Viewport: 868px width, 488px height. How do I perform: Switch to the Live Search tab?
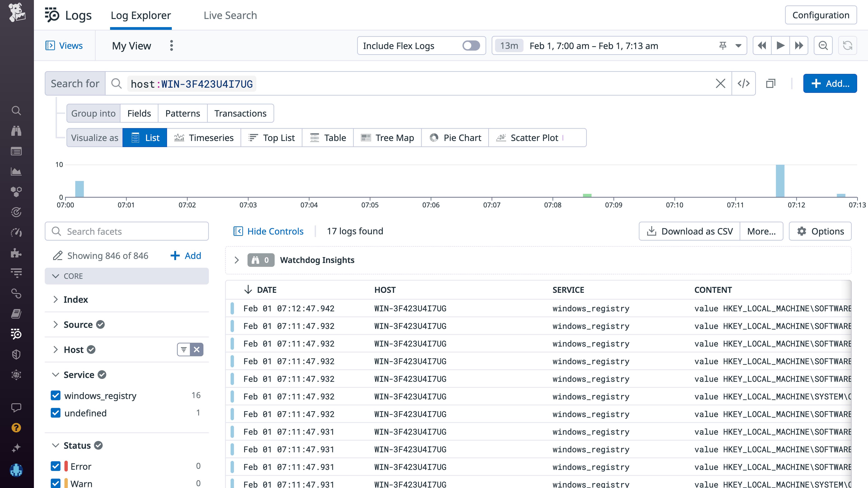point(230,15)
